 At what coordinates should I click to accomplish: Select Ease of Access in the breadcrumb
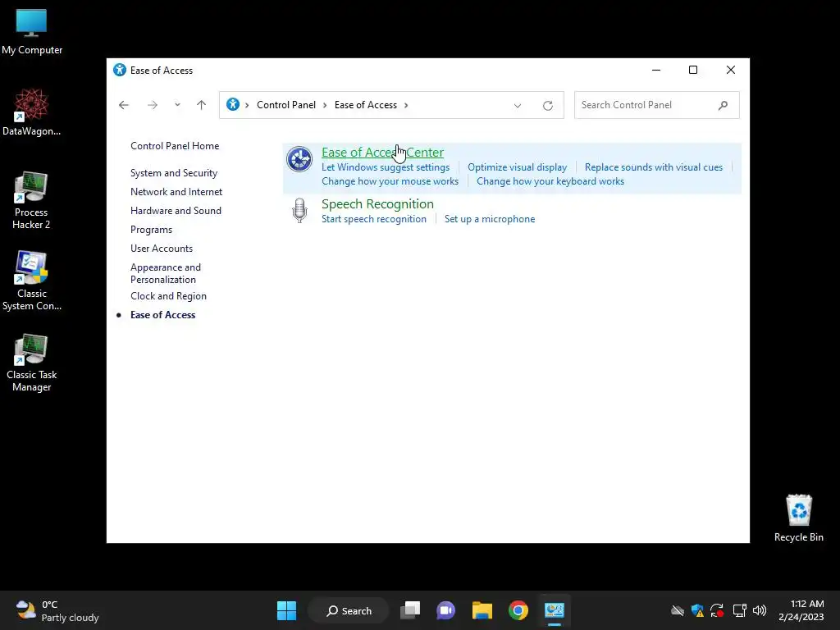click(366, 105)
